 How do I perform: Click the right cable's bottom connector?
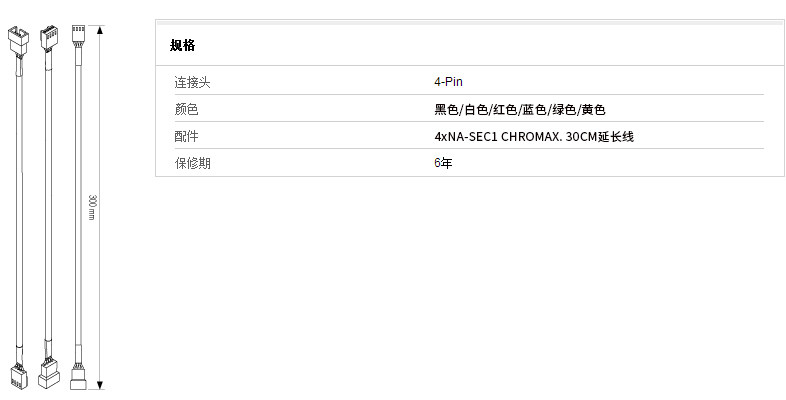(x=77, y=378)
